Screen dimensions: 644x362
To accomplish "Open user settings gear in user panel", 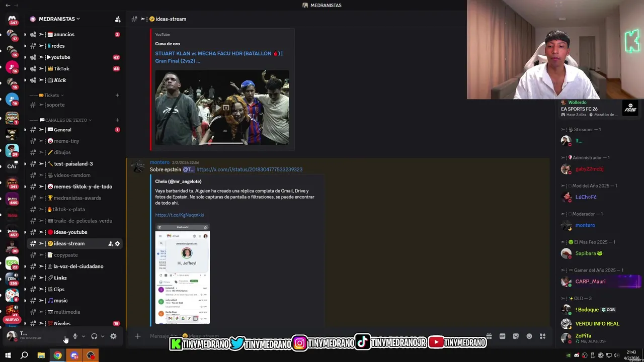I will (113, 336).
